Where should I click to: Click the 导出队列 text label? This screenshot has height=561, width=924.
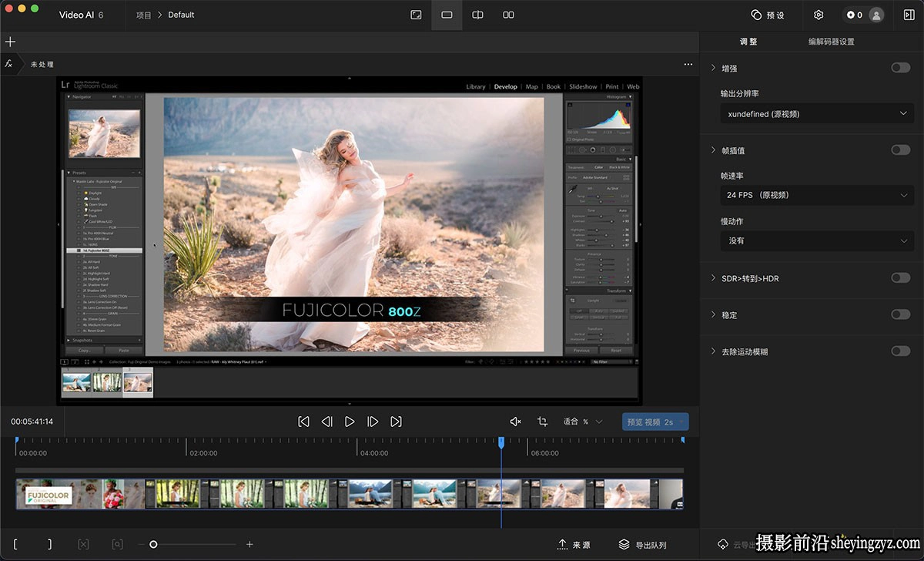651,545
